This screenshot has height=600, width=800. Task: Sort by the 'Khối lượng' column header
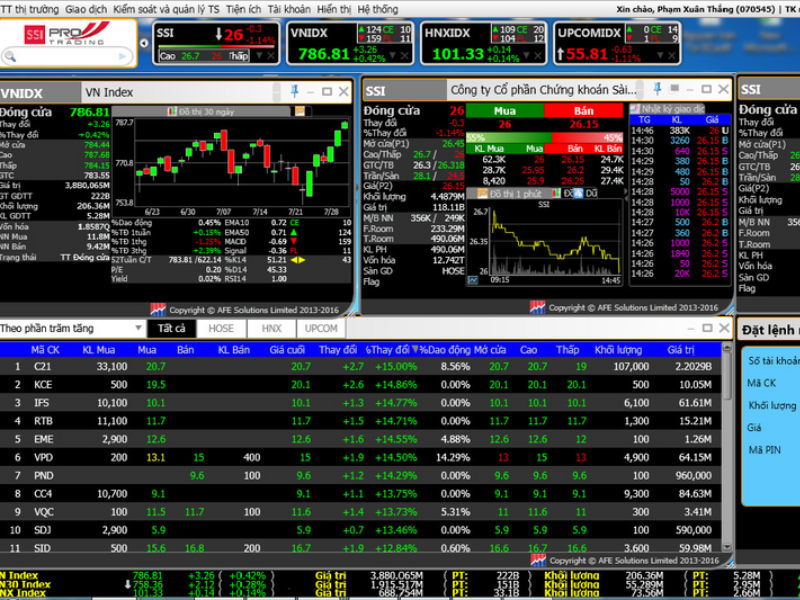618,350
